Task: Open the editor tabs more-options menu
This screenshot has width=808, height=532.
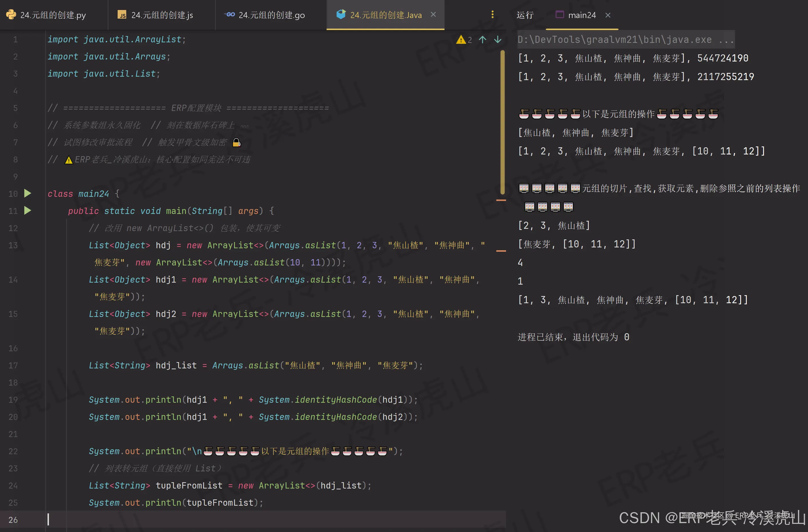Action: point(492,15)
